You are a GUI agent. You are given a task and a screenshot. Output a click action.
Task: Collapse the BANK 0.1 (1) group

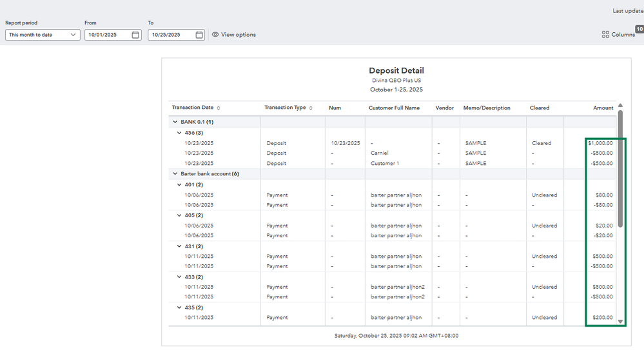click(x=175, y=122)
